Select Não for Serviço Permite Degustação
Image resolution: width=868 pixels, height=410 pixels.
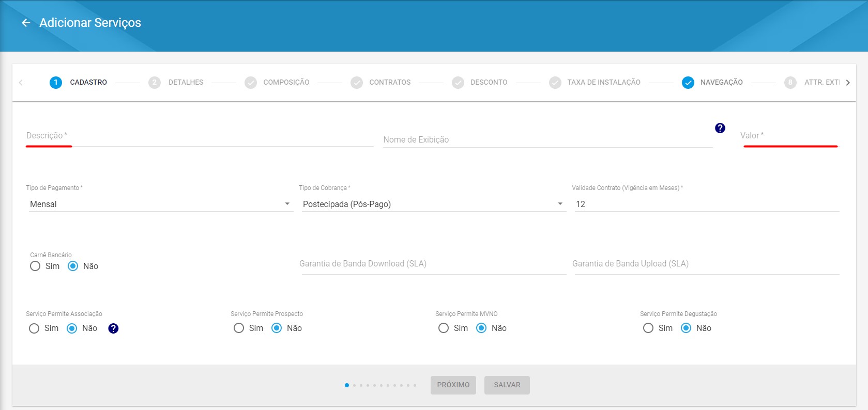point(686,328)
